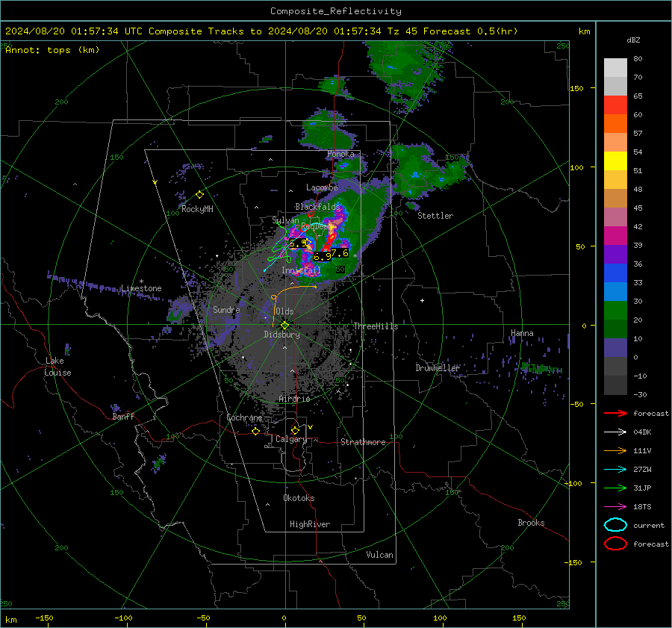Click the radar-site diamond above Didsbury
This screenshot has height=628, width=672.
pyautogui.click(x=285, y=325)
